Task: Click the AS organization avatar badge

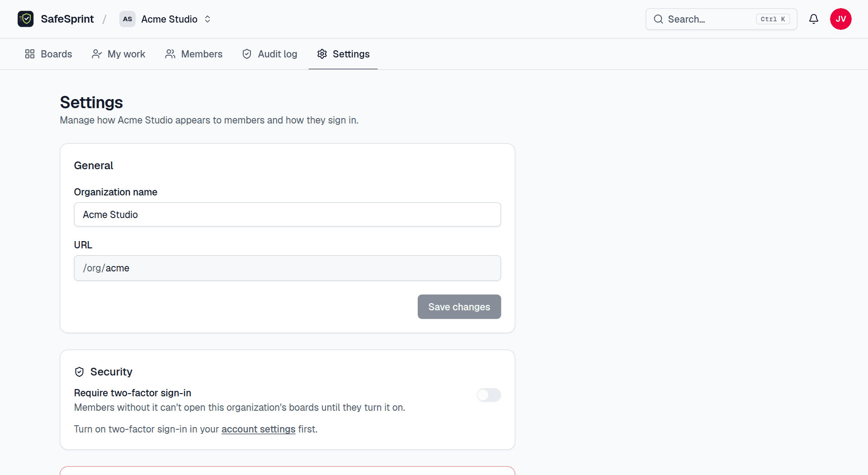Action: pyautogui.click(x=127, y=19)
